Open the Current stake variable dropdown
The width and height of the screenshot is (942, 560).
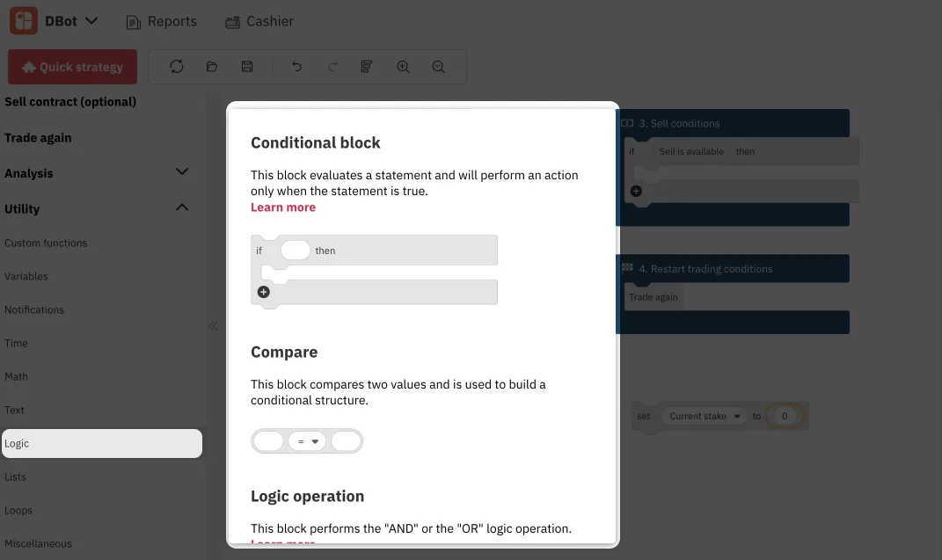tap(704, 416)
